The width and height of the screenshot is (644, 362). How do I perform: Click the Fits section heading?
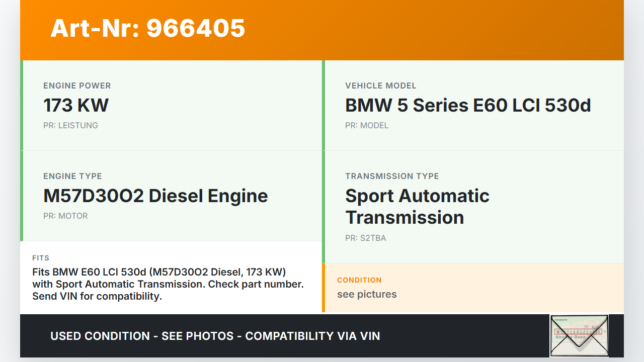click(41, 258)
